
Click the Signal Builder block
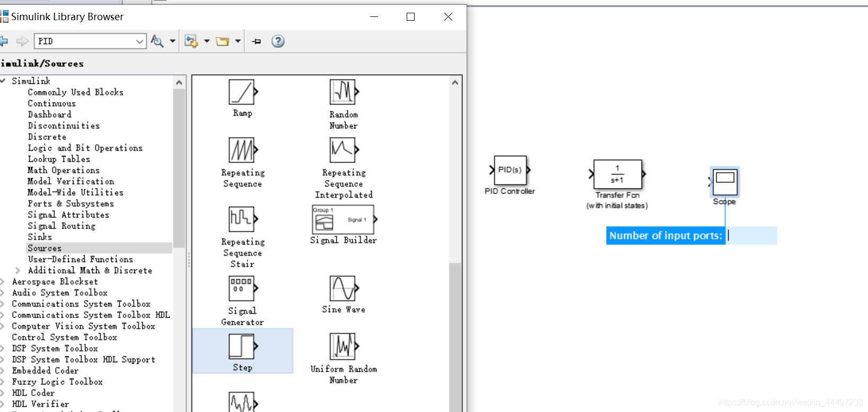coord(344,220)
